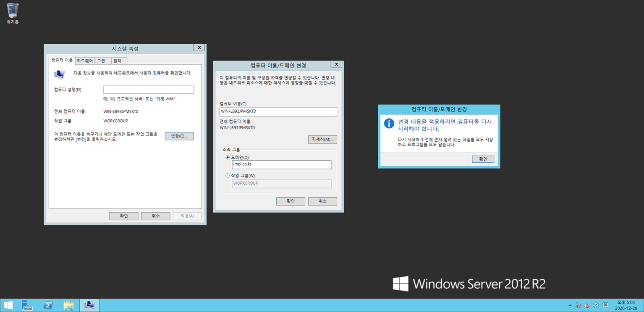Click the 적용(A) button in System Properties
The image size is (644, 312).
pyautogui.click(x=187, y=216)
